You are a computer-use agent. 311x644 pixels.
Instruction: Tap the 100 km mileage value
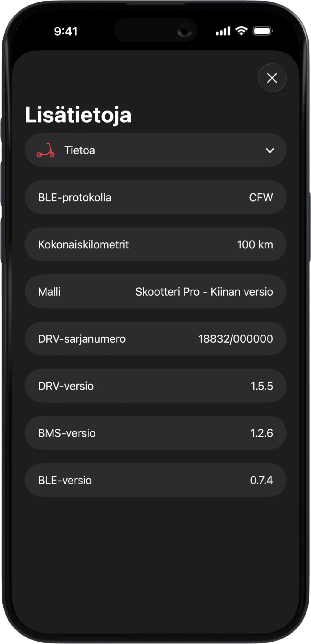255,244
